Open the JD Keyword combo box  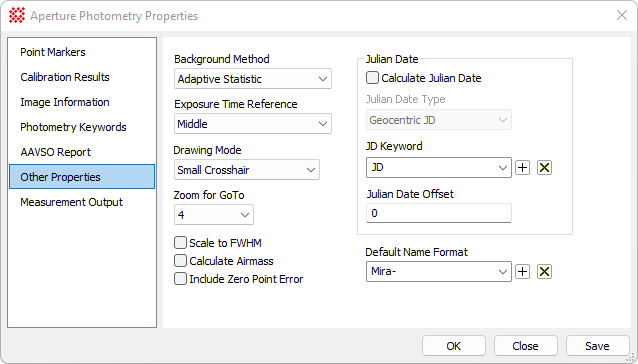pyautogui.click(x=439, y=168)
